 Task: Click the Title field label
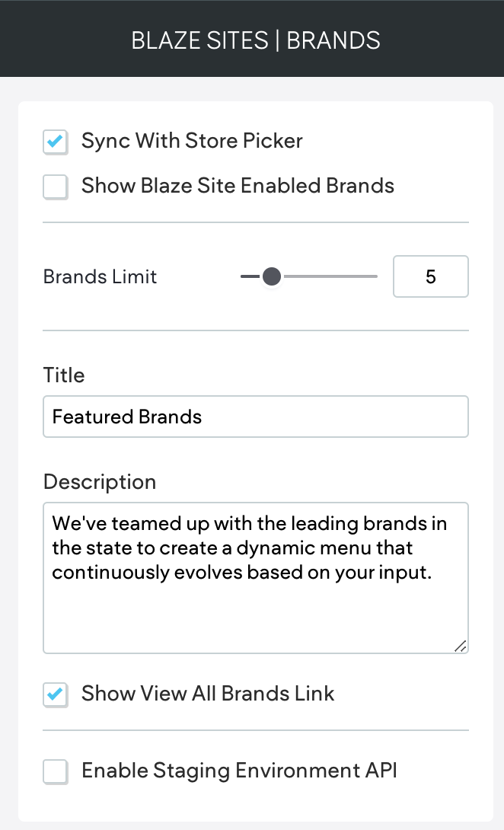(64, 375)
